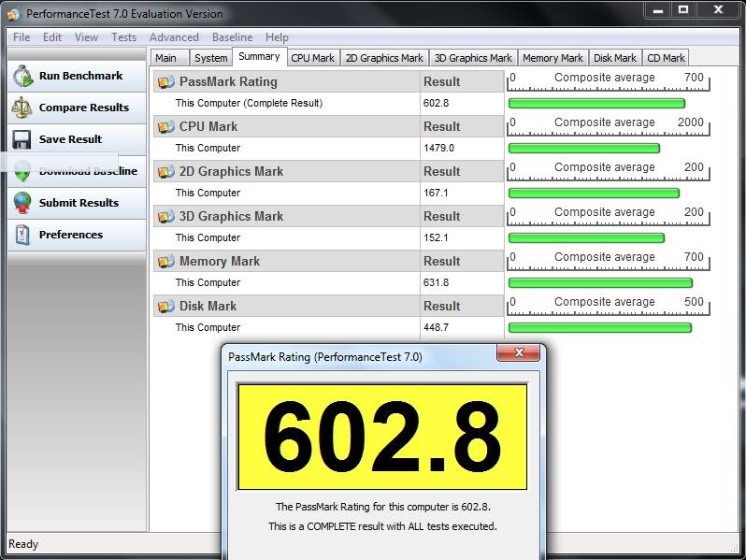Click the Preferences clipboard icon
This screenshot has height=560, width=746.
point(22,235)
